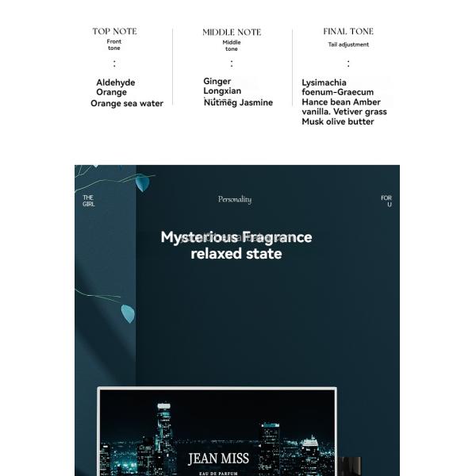This screenshot has height=476, width=476.
Task: Click 'Orange sea water' text
Action: point(127,103)
